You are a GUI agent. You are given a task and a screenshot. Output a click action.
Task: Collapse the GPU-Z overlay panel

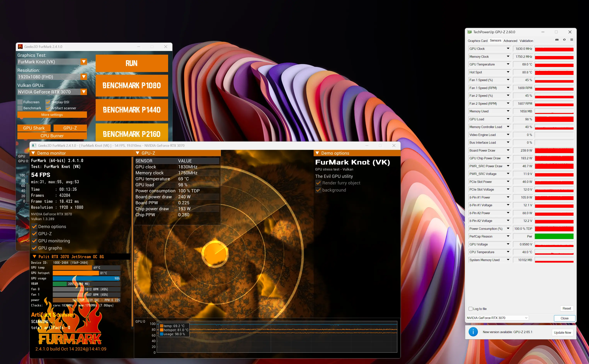tap(138, 153)
